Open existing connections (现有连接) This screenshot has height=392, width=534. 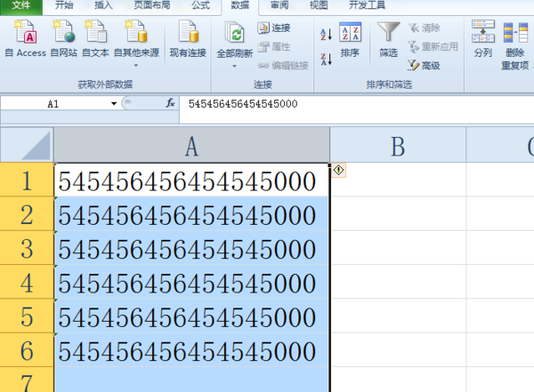pos(188,38)
